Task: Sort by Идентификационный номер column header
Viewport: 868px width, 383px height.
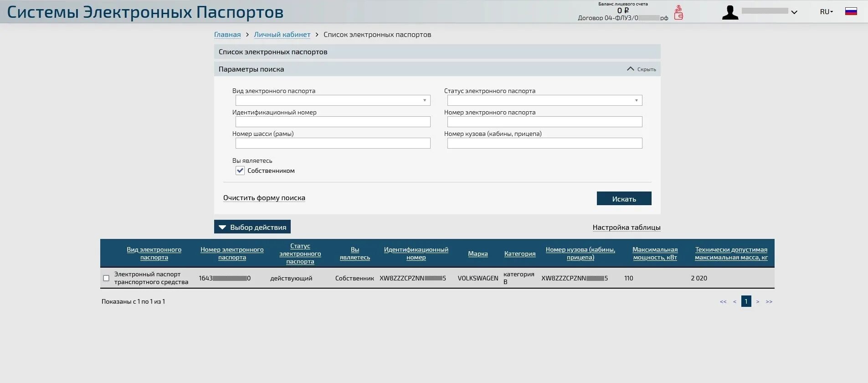Action: point(416,254)
